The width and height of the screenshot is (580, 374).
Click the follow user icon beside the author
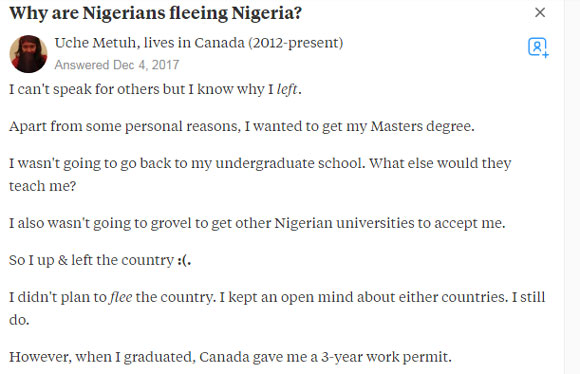click(x=538, y=47)
